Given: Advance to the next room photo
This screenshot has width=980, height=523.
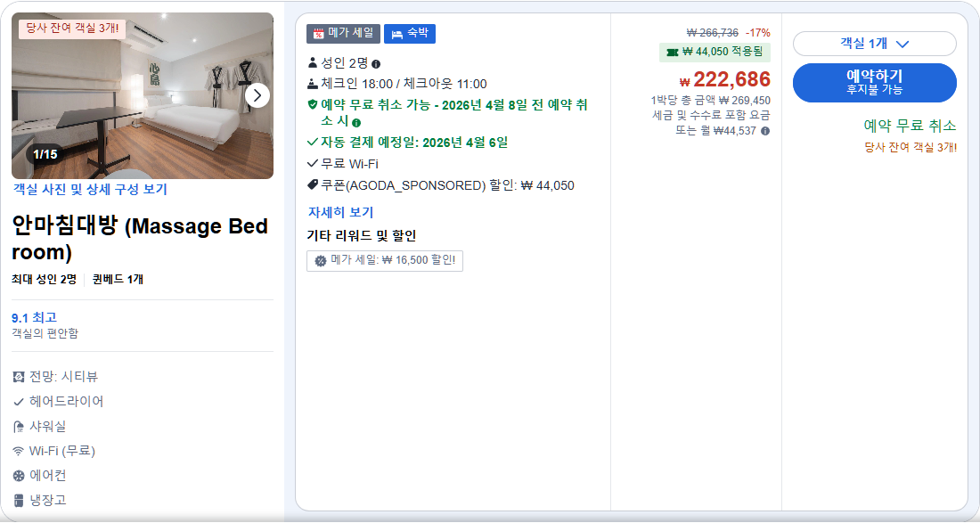Looking at the screenshot, I should (256, 94).
